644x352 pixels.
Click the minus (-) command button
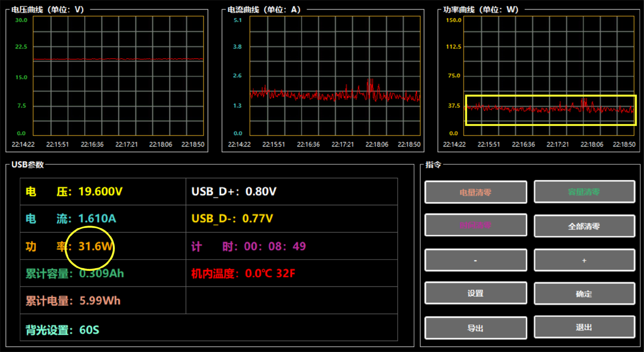point(476,260)
